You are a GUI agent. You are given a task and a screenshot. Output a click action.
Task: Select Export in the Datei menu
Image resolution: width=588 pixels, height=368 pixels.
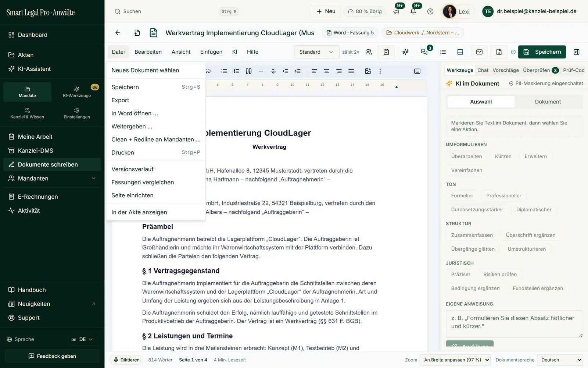point(156,100)
